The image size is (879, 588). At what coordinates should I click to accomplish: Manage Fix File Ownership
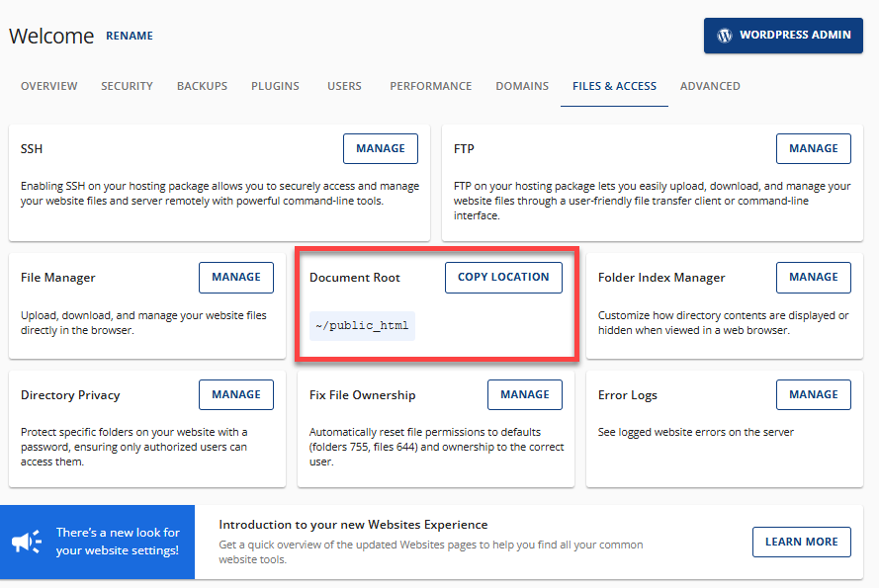click(524, 394)
